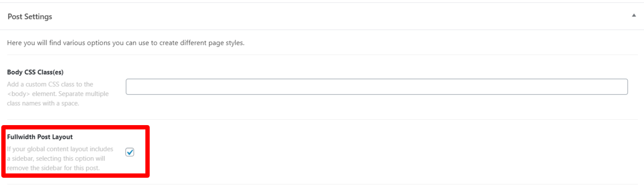Screen dimensions: 644x195
Task: Click the "<body> element" help text line
Action: click(58, 94)
